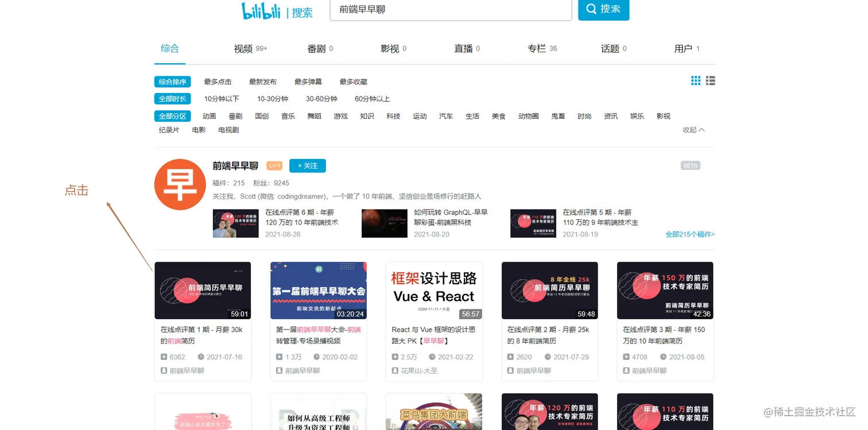
Task: Open title 在线点评第 3 期 - 年薪 150万
Action: [664, 335]
